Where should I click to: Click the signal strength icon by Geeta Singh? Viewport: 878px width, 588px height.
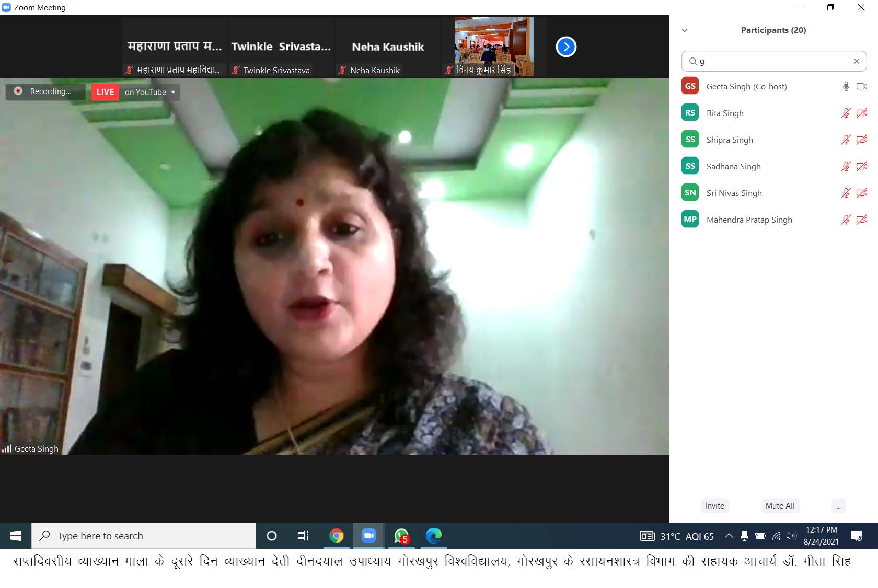coord(7,448)
